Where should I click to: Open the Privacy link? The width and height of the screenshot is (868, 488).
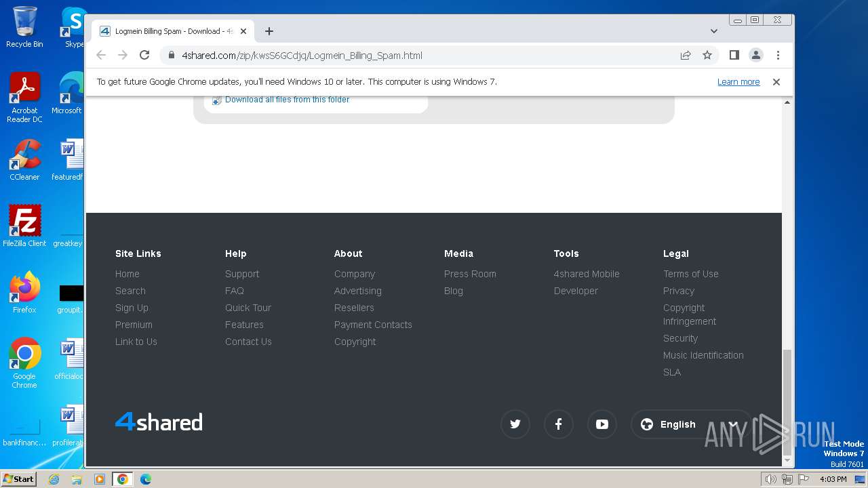click(679, 291)
